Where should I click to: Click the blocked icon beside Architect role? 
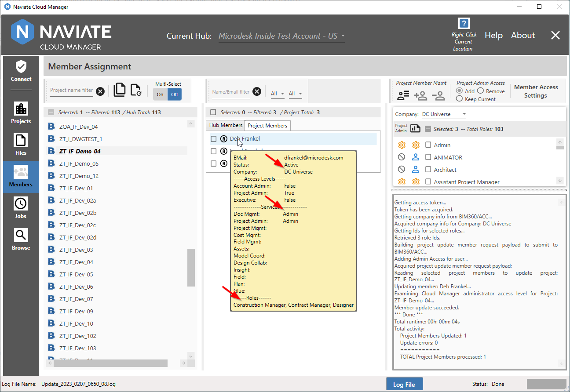(x=401, y=170)
